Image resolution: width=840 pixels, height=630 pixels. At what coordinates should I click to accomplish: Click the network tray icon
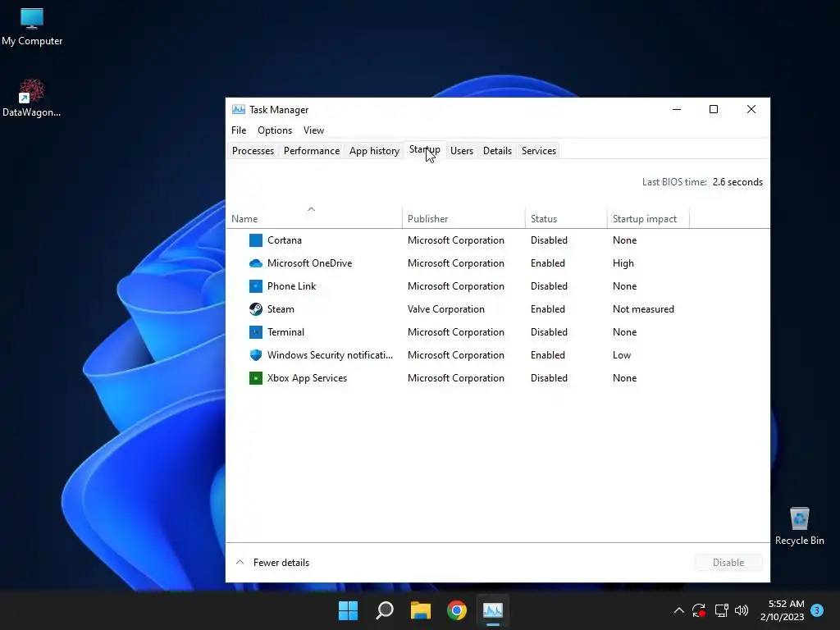(x=721, y=610)
